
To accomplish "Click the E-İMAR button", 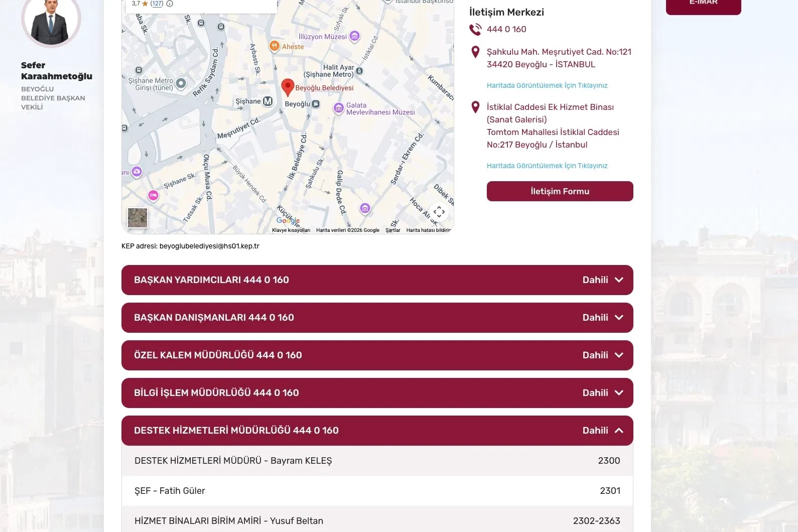I will pos(704,5).
